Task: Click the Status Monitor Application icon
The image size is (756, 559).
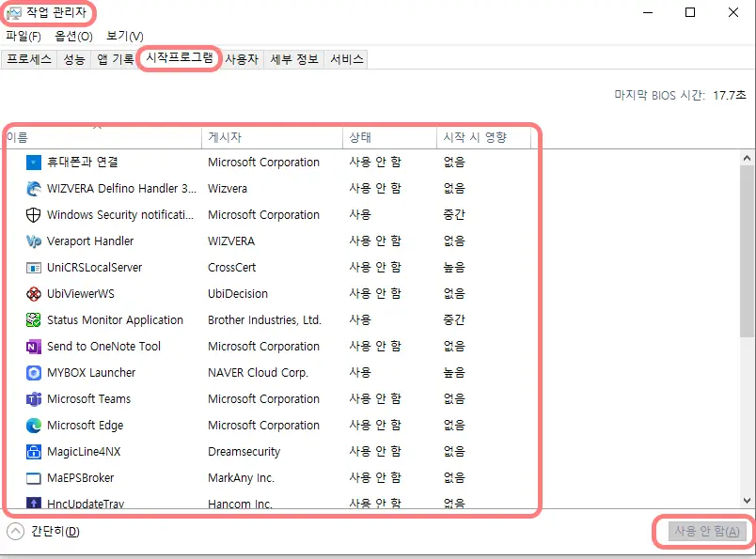Action: click(33, 320)
